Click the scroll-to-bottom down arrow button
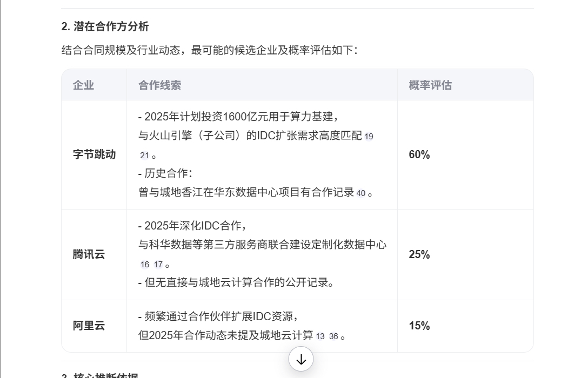 [x=300, y=359]
